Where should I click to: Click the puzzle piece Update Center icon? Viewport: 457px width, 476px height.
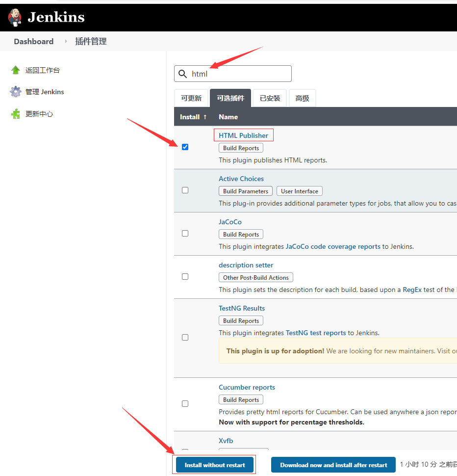pos(16,114)
